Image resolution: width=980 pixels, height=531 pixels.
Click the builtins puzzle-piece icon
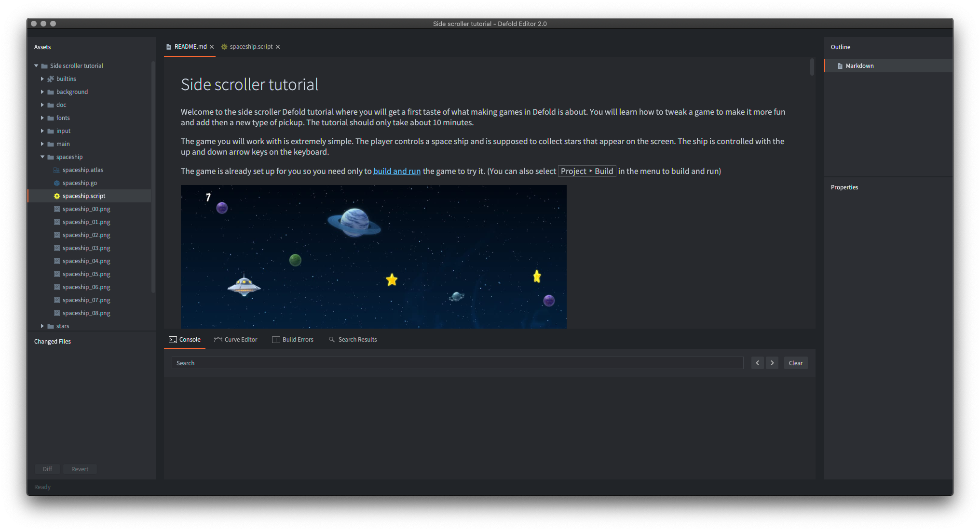click(x=51, y=79)
